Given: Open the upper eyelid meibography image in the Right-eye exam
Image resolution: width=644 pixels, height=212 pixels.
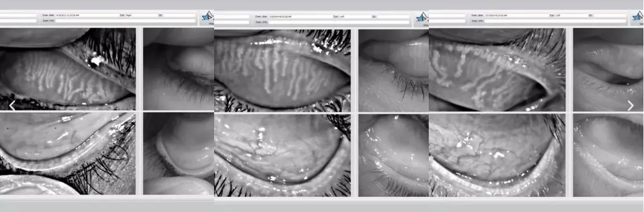Looking at the screenshot, I should tap(67, 69).
